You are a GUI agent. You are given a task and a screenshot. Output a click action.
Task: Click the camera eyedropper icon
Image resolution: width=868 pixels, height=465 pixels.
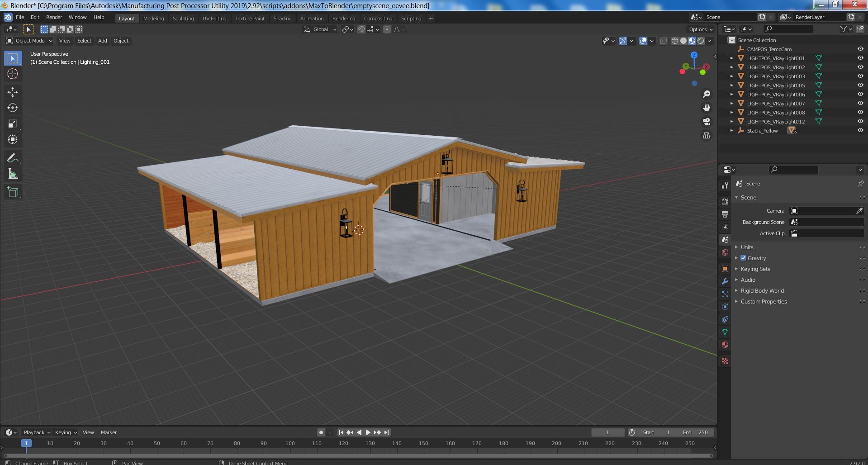coord(859,211)
